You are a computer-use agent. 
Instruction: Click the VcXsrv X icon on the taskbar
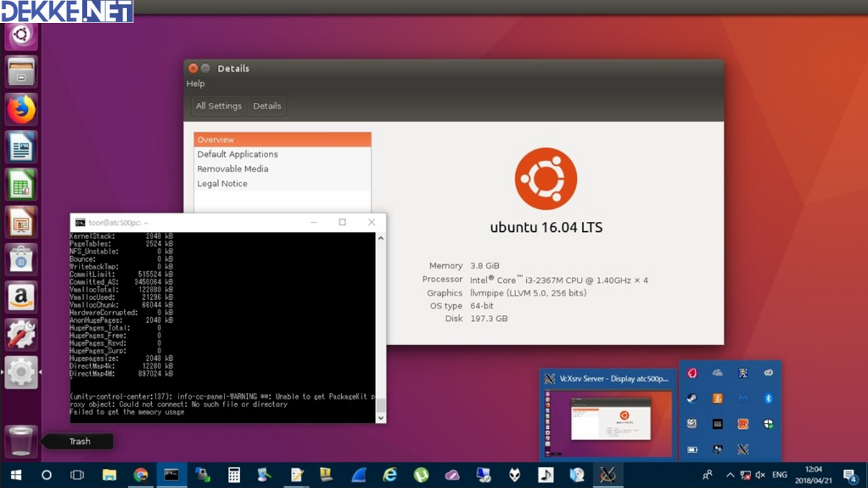608,475
